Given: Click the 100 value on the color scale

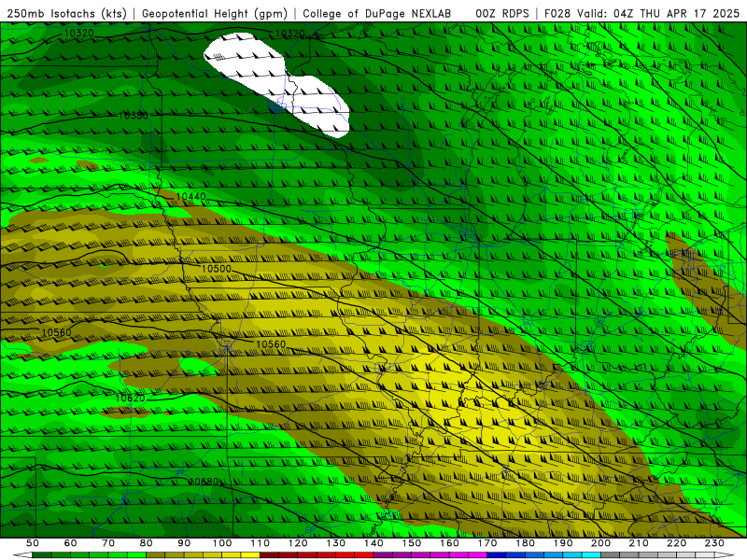Looking at the screenshot, I should tap(222, 543).
